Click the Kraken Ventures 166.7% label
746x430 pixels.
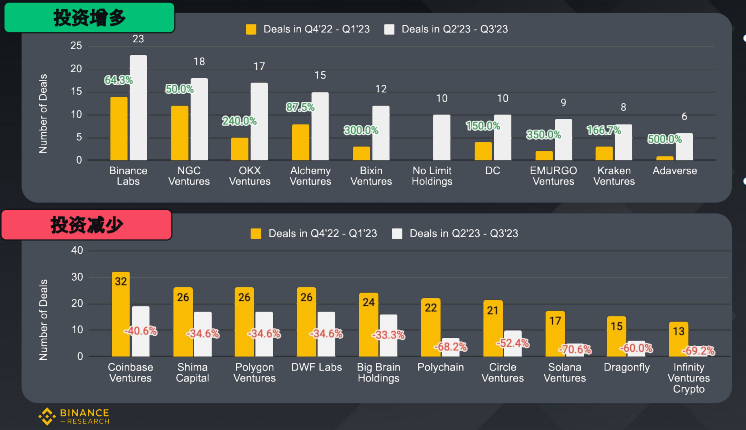(x=604, y=130)
